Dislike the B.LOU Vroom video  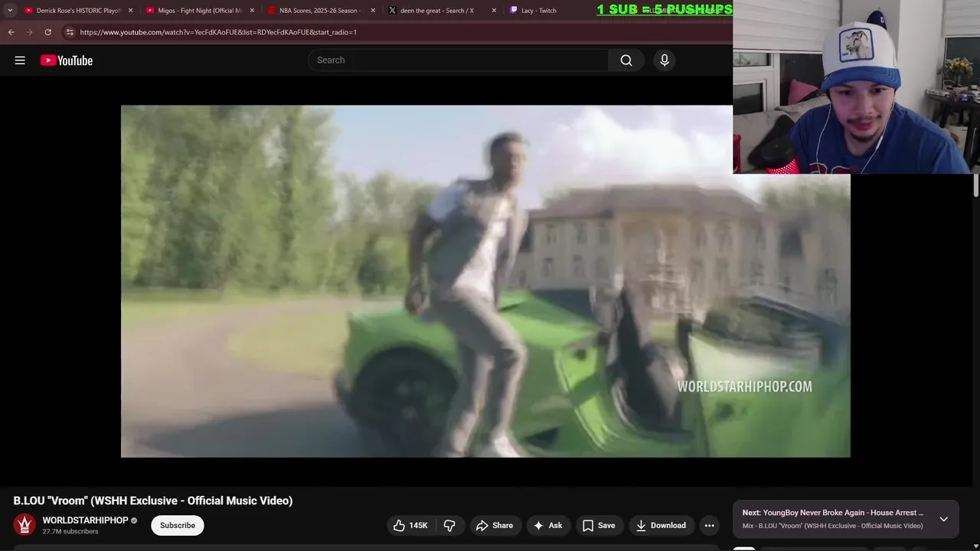449,525
